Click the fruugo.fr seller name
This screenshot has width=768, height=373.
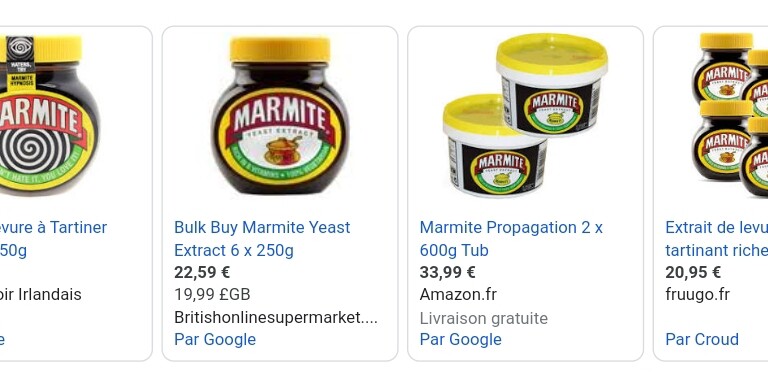[x=697, y=295]
